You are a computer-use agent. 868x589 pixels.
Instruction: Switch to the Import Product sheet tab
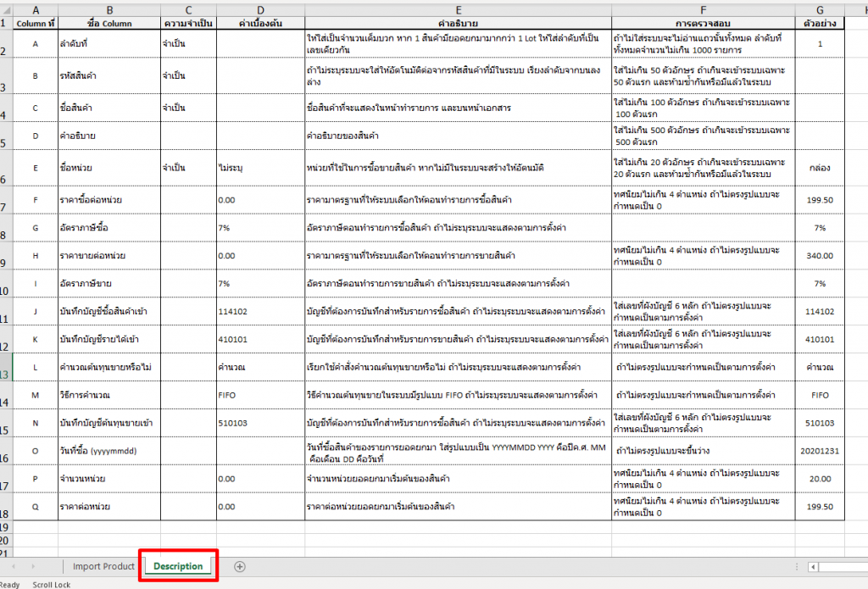click(103, 566)
